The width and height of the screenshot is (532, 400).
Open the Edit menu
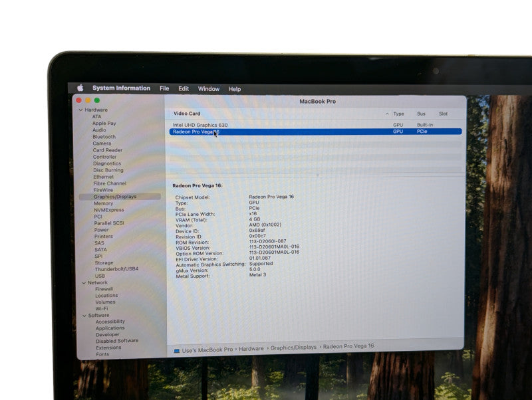[184, 88]
